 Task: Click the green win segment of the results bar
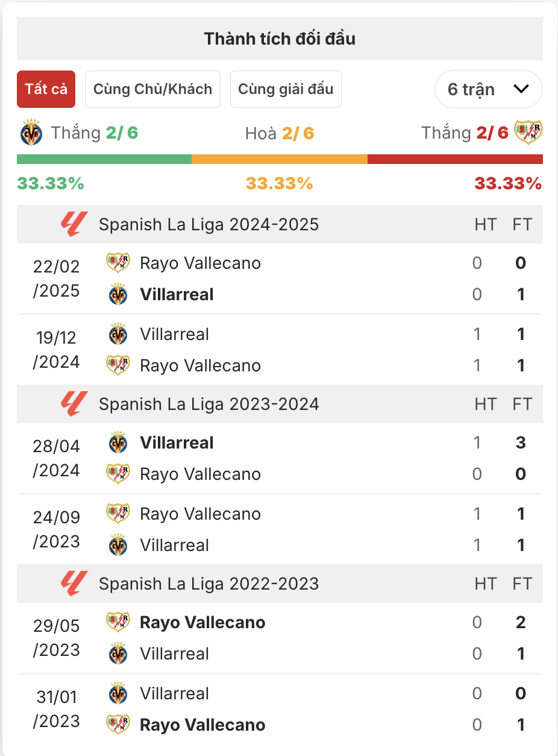104,159
